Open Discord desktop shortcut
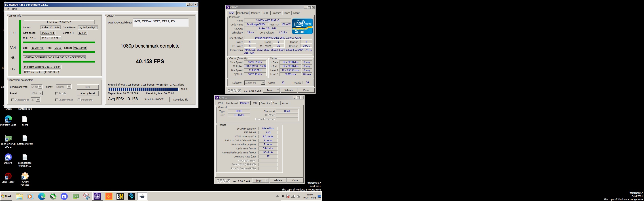Viewport: 644px width, 201px height. (x=8, y=159)
